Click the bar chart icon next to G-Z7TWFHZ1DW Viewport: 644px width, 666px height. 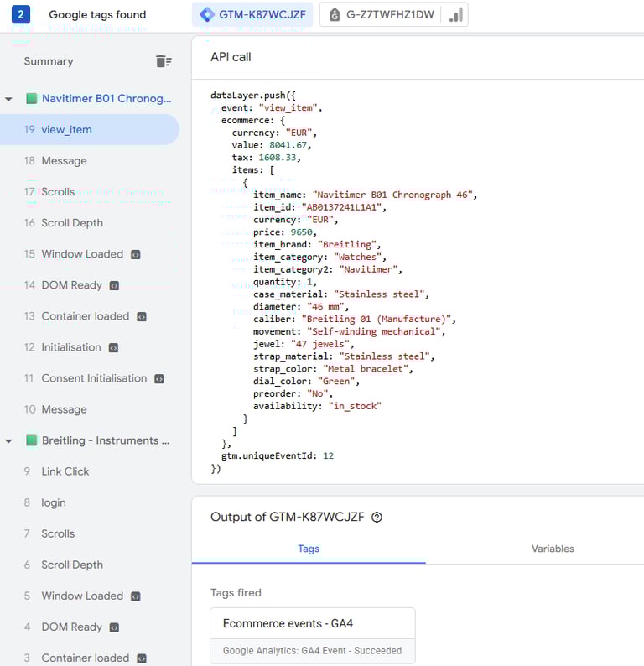(456, 15)
